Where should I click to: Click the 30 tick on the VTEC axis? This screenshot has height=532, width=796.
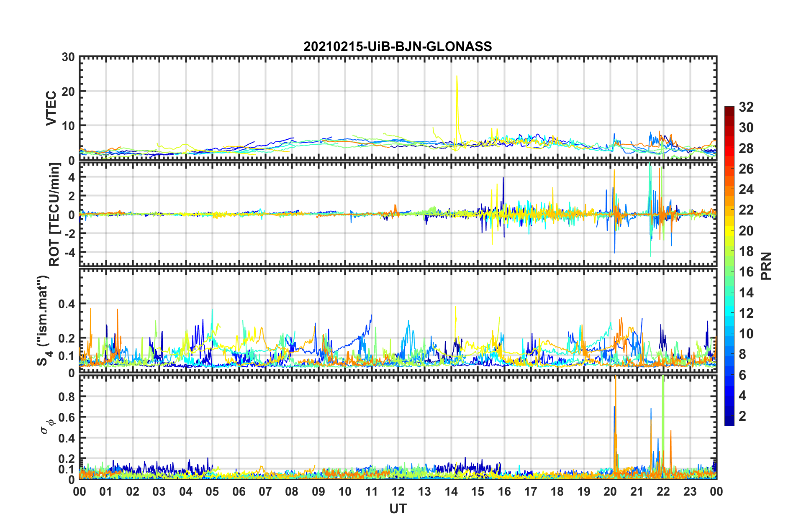click(68, 57)
